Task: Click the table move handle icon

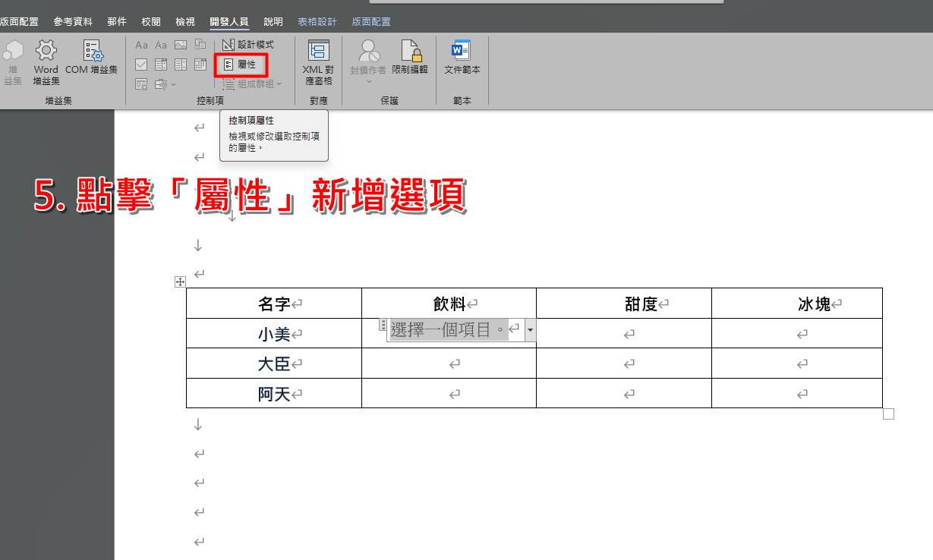Action: (180, 282)
